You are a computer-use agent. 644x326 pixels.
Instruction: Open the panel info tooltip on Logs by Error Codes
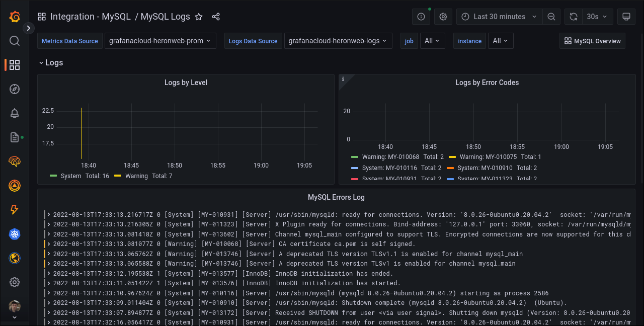point(343,79)
